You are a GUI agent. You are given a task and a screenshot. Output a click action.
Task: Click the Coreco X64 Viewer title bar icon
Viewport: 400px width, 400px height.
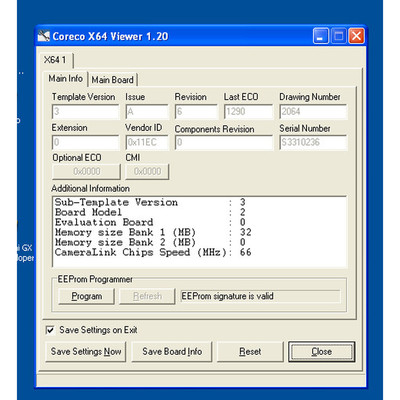[44, 36]
